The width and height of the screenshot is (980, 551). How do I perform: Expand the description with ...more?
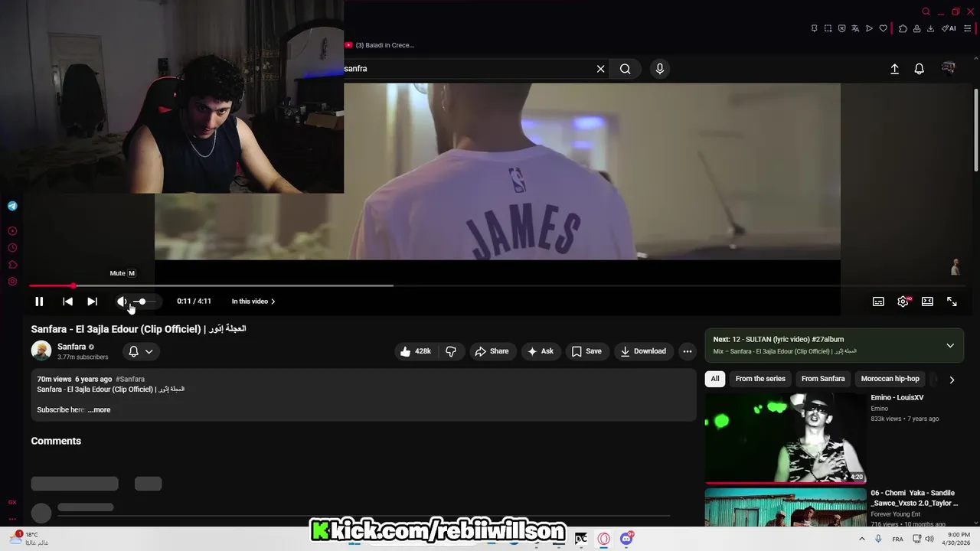pyautogui.click(x=99, y=410)
